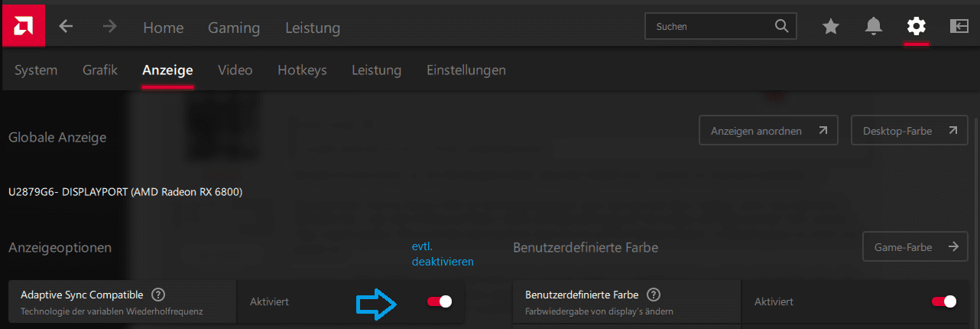Open the Home tab
The image size is (980, 329).
coord(164,28)
